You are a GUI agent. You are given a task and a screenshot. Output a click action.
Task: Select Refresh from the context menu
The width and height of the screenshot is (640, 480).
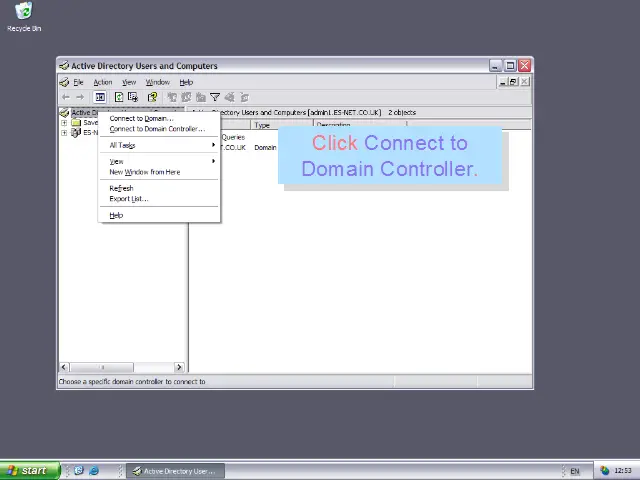click(121, 188)
